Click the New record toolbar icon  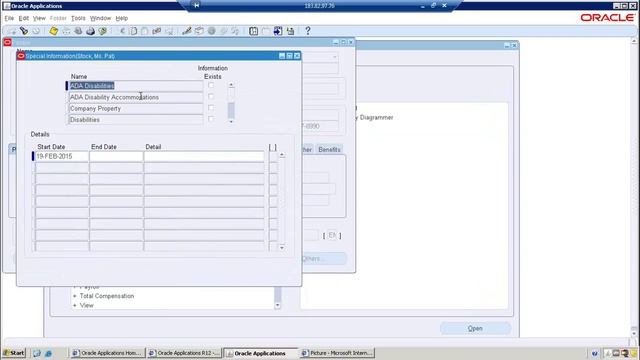[x=12, y=31]
